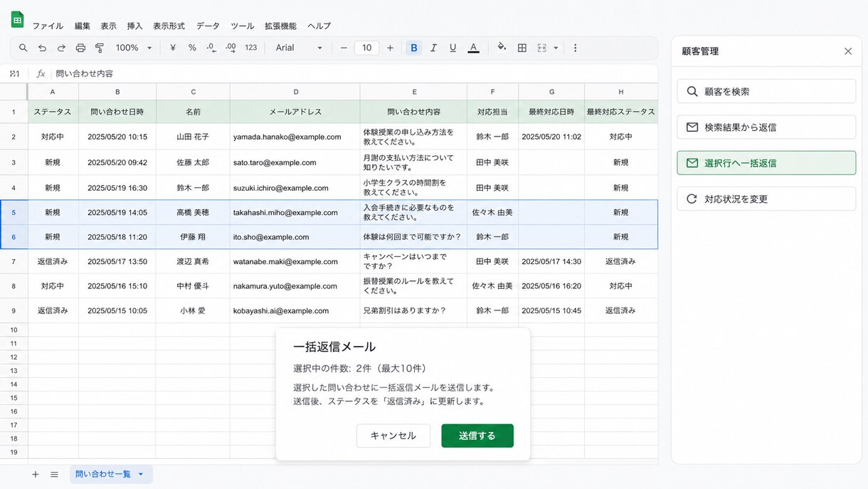Screen dimensions: 868x489
Task: Click the 顧客を検索 button
Action: pyautogui.click(x=766, y=91)
